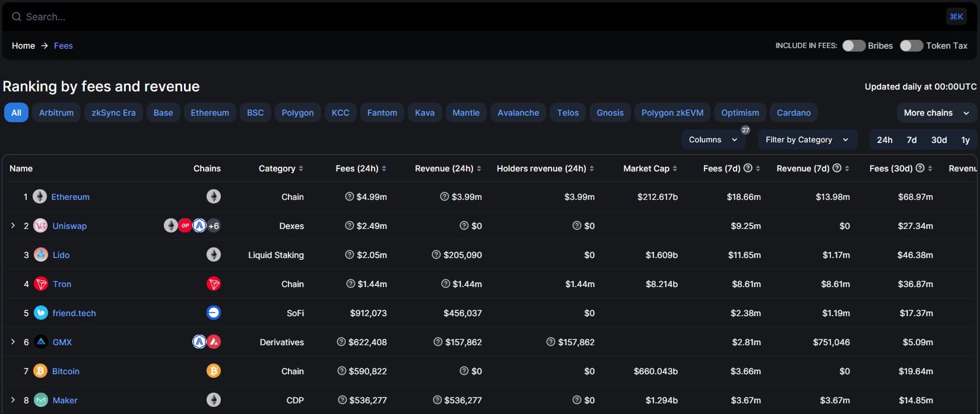Click Tron Fees (30d) value $36.87m
Viewport: 980px width, 414px height.
click(x=915, y=284)
